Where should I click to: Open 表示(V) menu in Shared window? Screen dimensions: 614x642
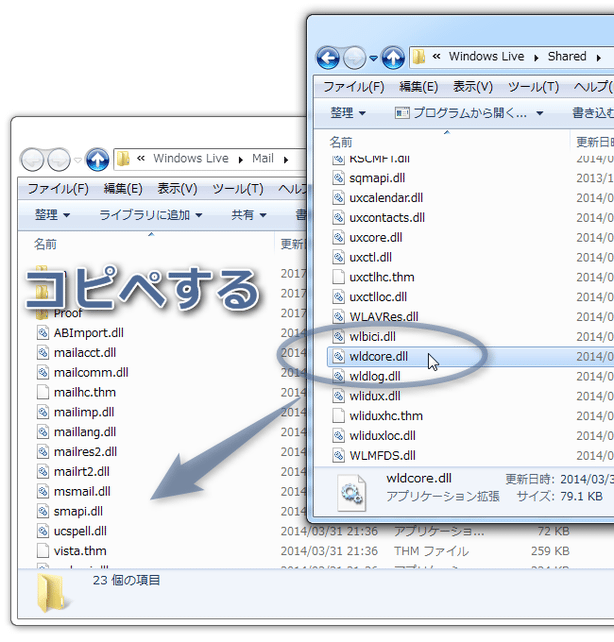pos(473,87)
